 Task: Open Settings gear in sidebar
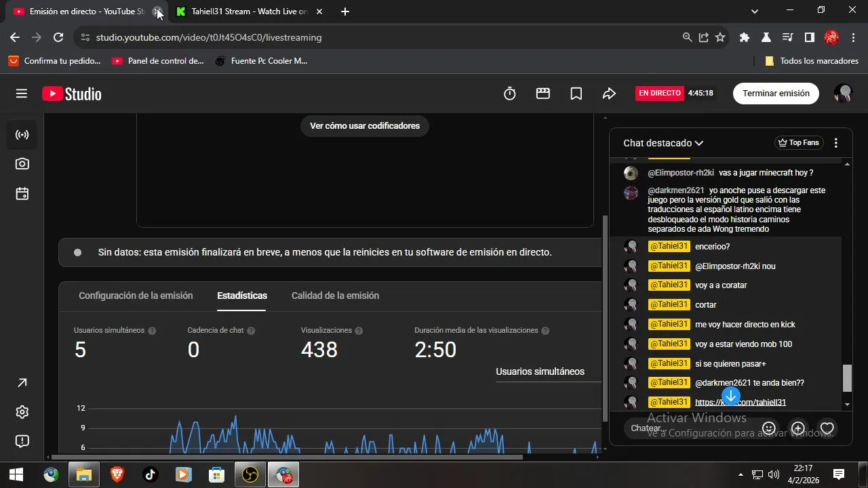coord(22,412)
